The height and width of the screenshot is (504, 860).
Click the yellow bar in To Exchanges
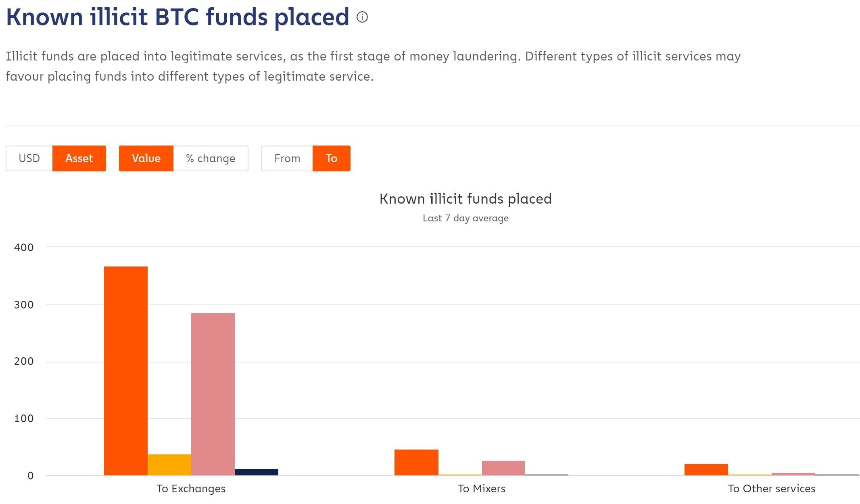[169, 465]
